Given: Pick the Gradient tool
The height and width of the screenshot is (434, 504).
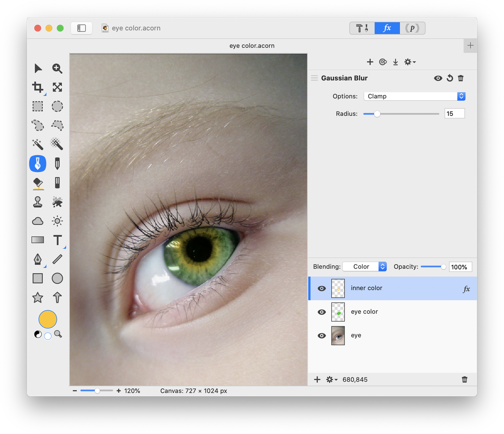Looking at the screenshot, I should pyautogui.click(x=38, y=240).
